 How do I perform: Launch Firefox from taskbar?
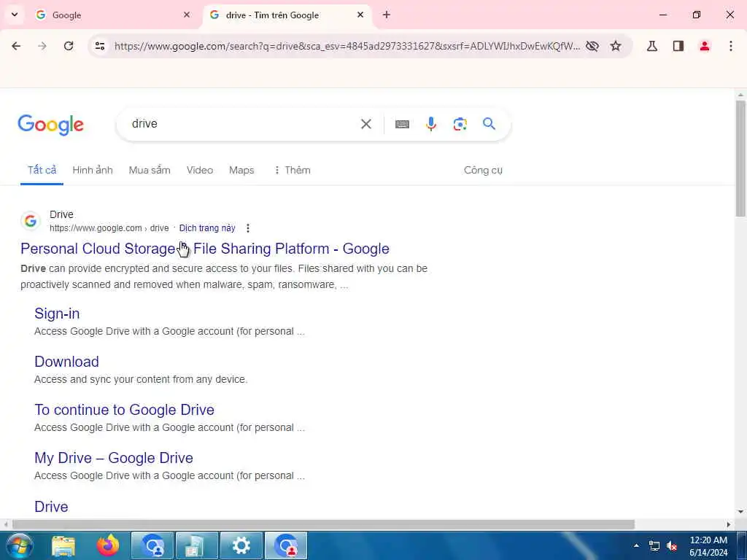tap(108, 545)
